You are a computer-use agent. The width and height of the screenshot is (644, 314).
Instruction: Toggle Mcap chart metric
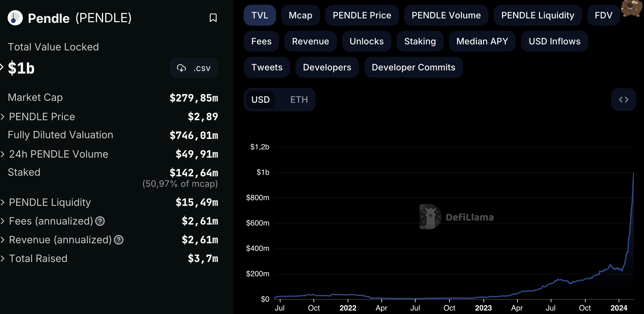300,15
